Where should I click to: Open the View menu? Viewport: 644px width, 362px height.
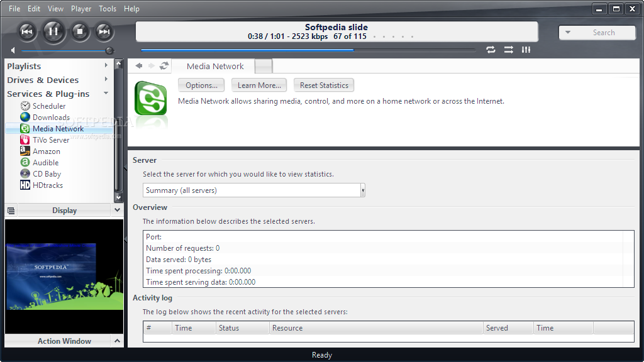pyautogui.click(x=55, y=9)
